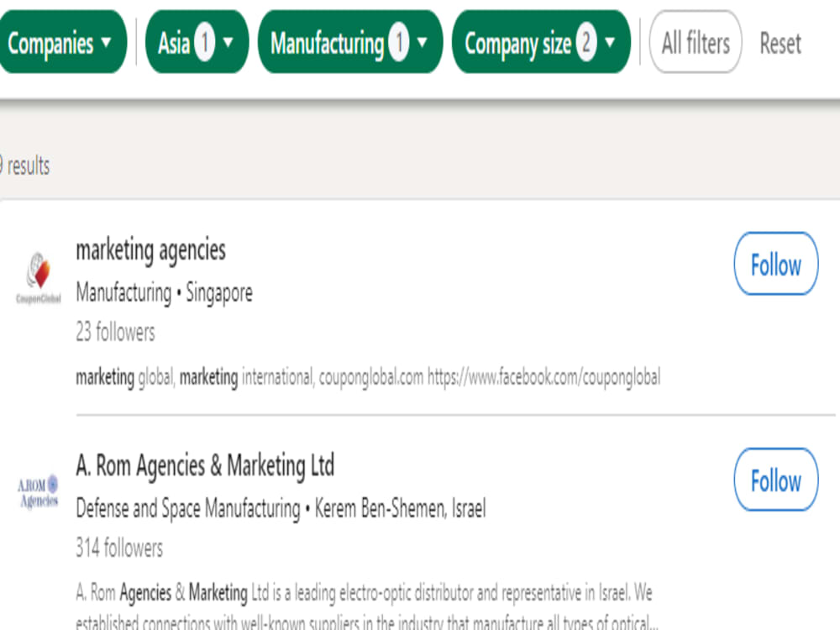Reset the applied search filters

tap(780, 44)
